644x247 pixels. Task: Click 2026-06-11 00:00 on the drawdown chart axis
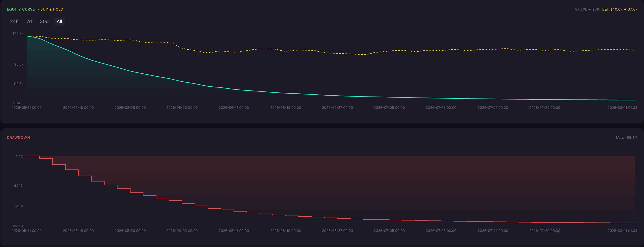(x=234, y=231)
